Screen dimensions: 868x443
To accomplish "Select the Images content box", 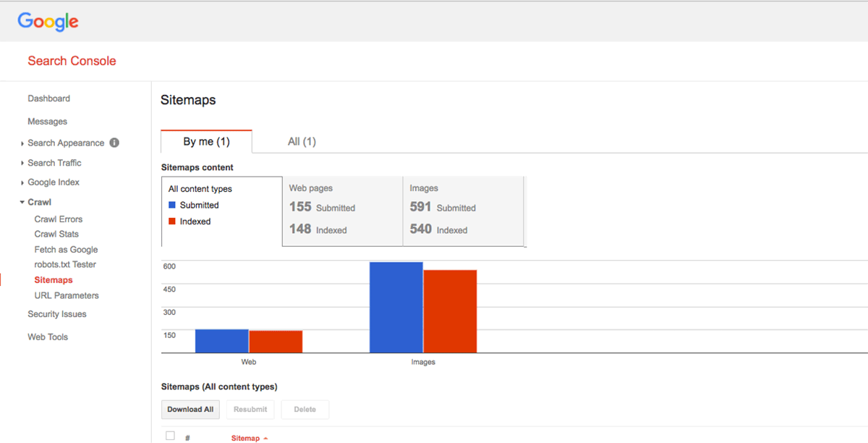I will [x=463, y=211].
